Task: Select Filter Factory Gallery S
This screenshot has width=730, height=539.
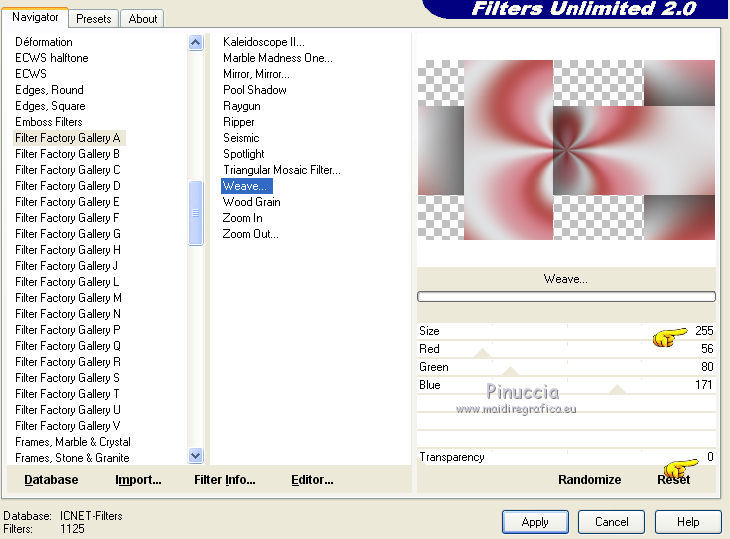Action: pyautogui.click(x=68, y=377)
